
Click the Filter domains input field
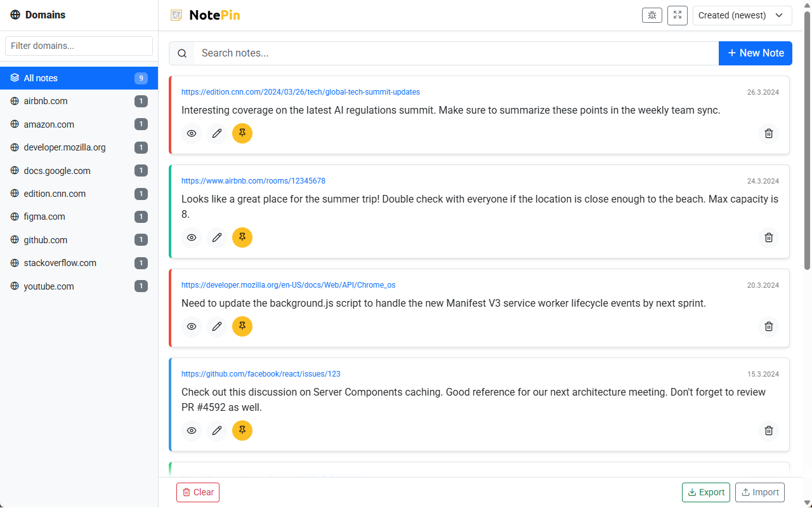[x=79, y=46]
